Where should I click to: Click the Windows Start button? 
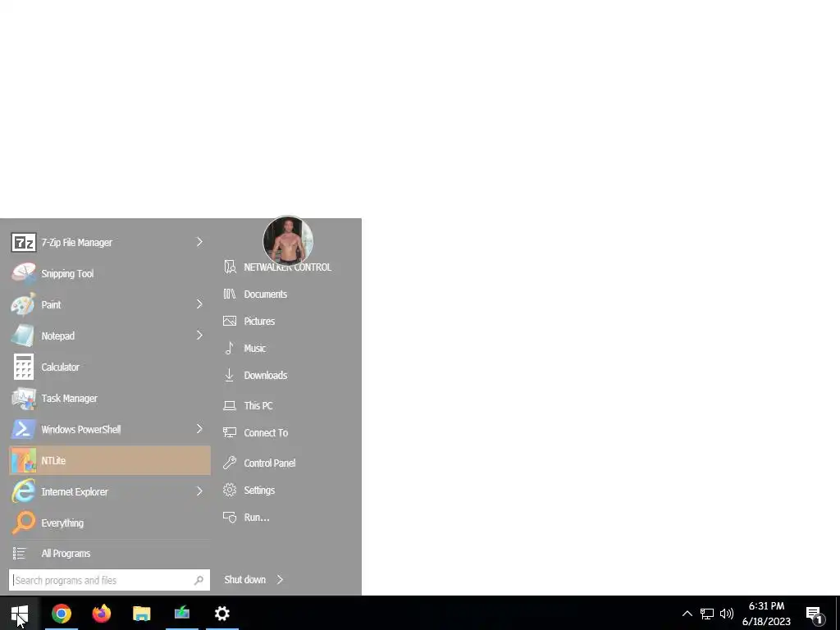[20, 614]
